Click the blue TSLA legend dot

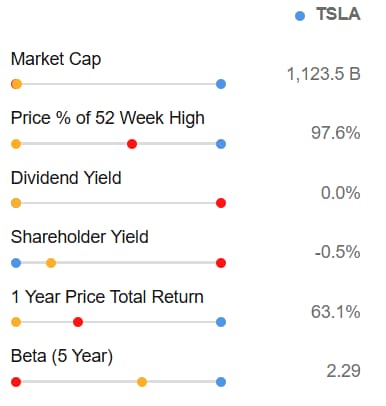(300, 16)
